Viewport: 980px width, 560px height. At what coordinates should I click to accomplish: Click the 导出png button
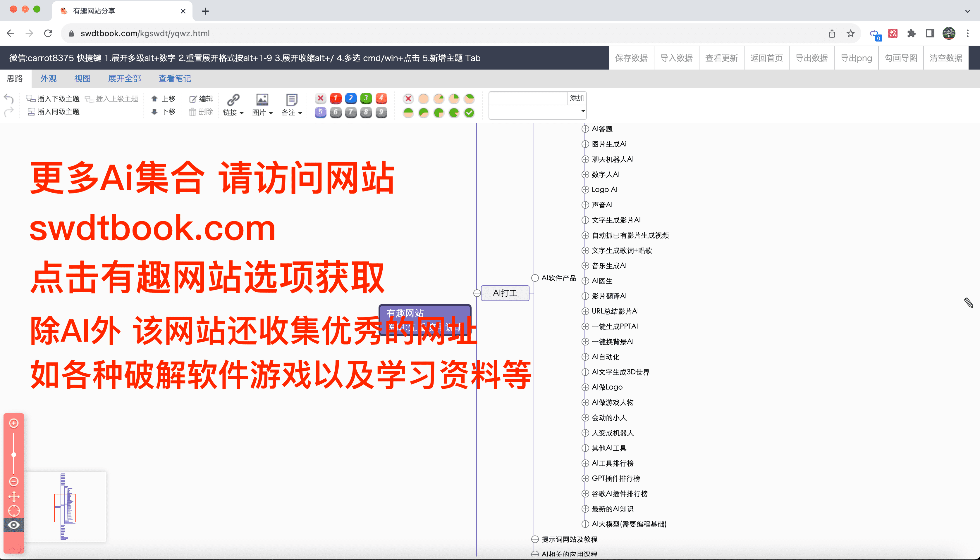[856, 58]
